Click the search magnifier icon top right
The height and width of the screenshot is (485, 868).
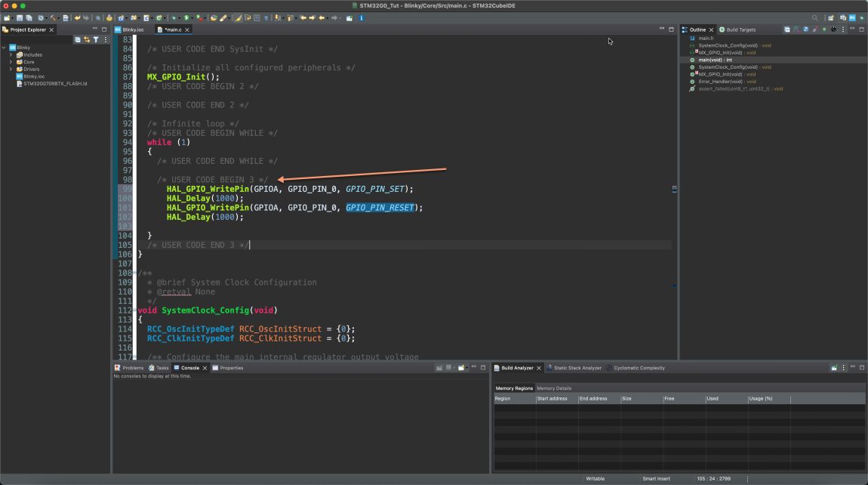814,18
